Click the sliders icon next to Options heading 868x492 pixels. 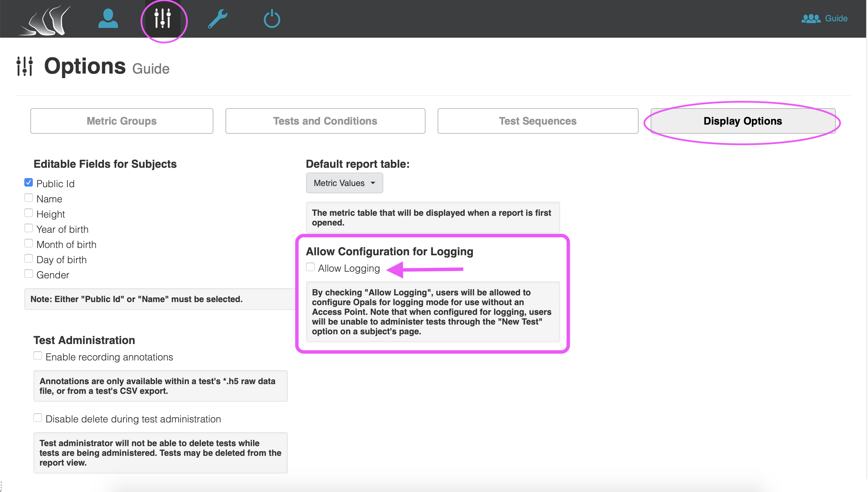(x=25, y=66)
